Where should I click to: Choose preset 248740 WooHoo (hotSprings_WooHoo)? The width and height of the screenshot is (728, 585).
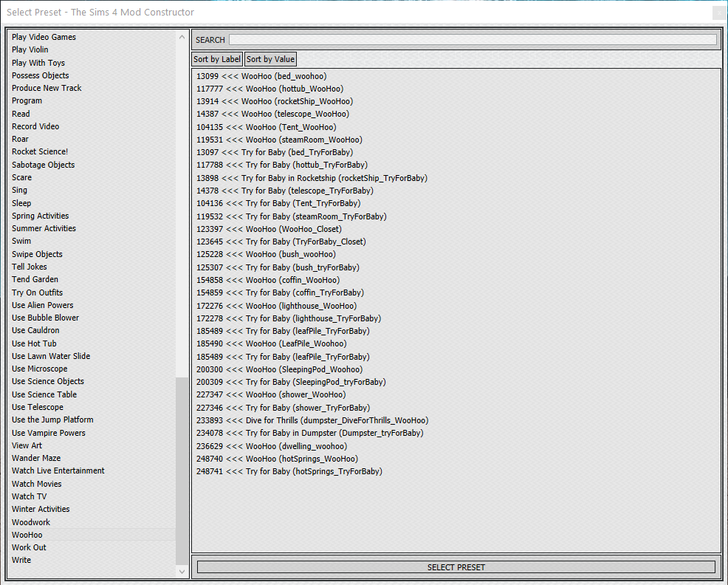277,459
